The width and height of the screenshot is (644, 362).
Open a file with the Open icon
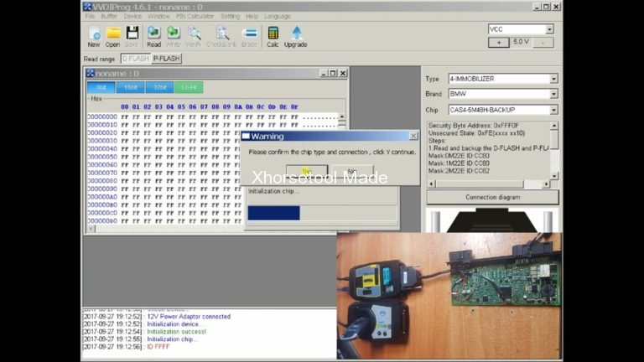[112, 35]
